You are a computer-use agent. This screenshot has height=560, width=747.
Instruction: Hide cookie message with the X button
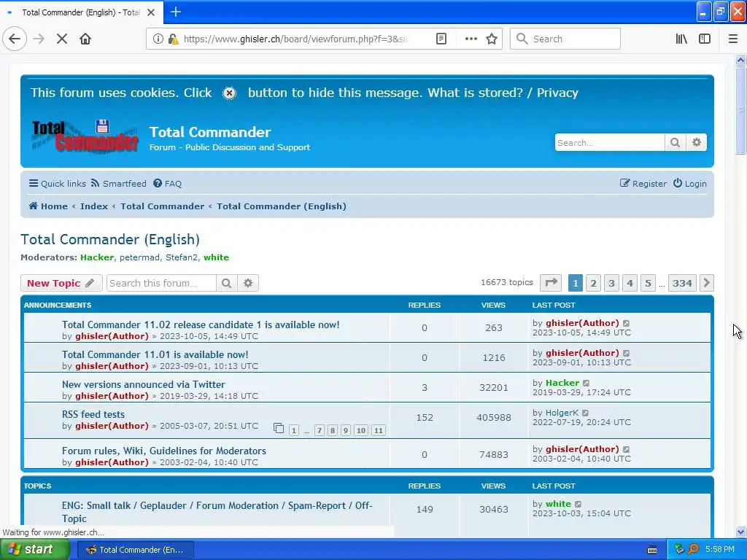(x=229, y=93)
